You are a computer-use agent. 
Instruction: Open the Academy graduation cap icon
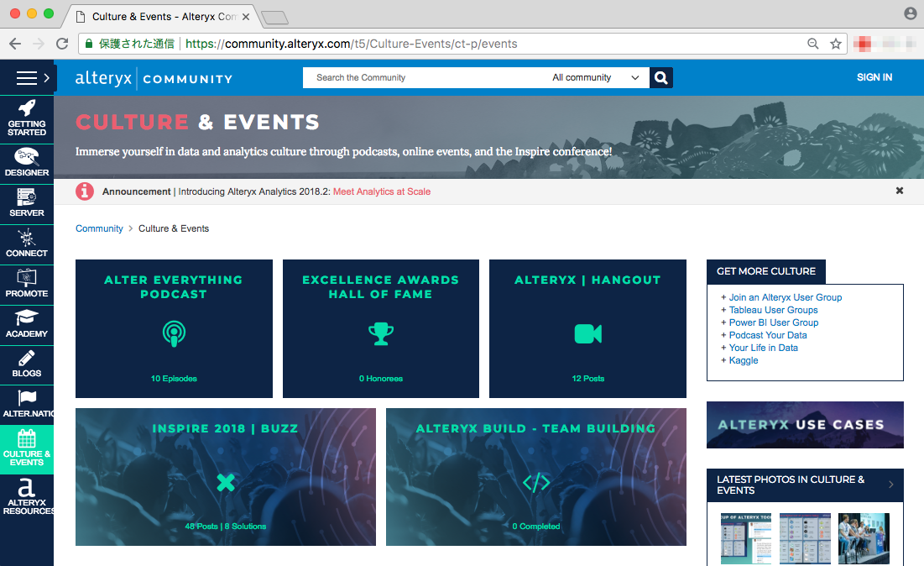pos(27,317)
